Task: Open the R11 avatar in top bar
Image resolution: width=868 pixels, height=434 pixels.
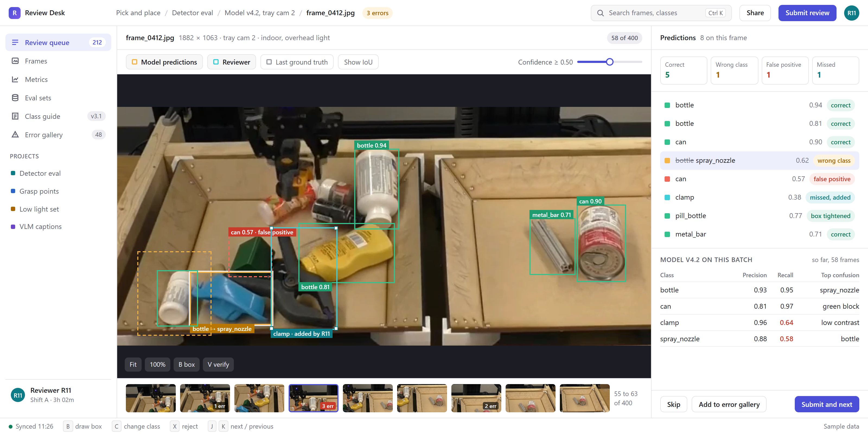Action: 851,13
